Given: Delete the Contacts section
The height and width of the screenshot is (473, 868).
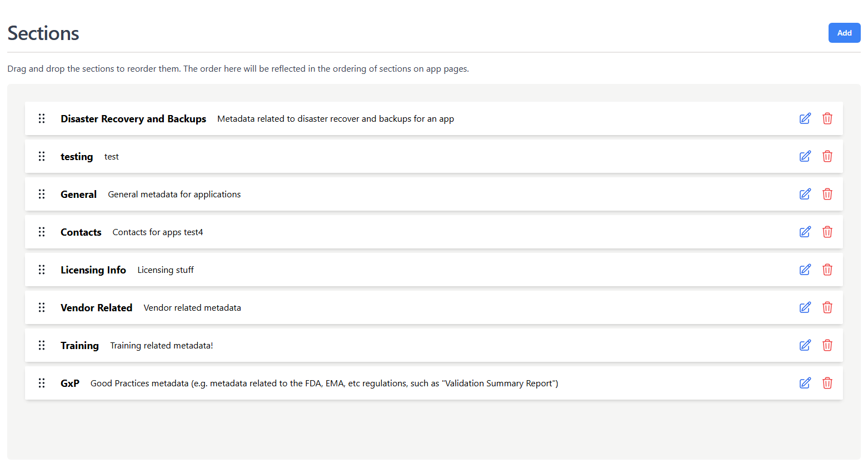Looking at the screenshot, I should click(827, 232).
